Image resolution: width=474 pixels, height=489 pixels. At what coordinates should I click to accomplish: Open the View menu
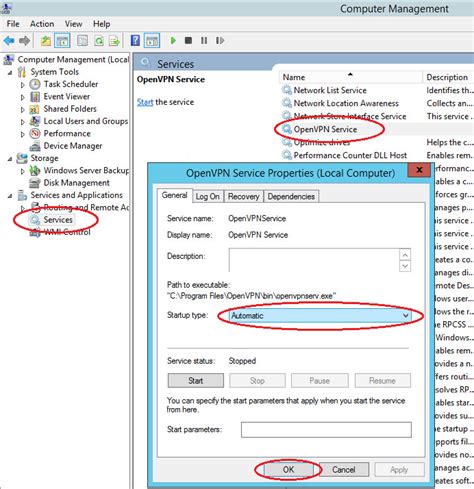click(73, 24)
